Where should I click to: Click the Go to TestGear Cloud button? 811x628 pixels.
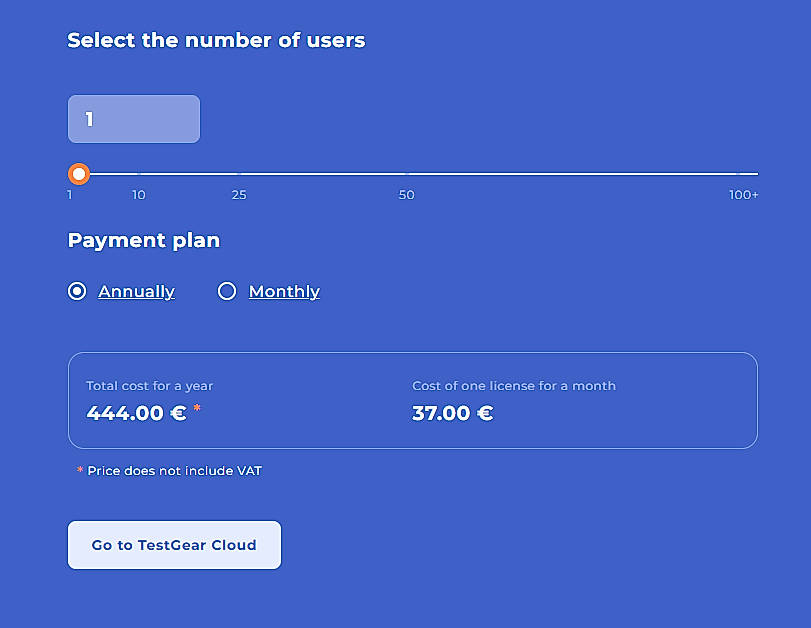174,545
